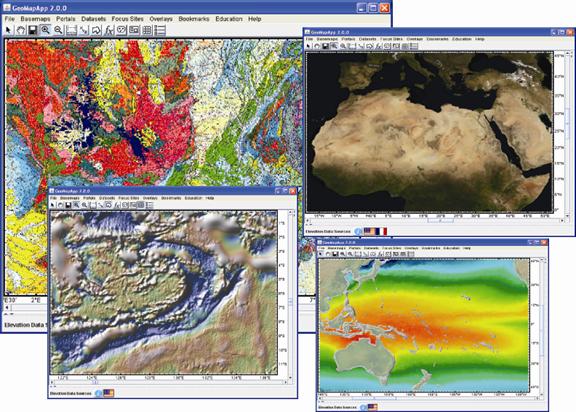The width and height of the screenshot is (576, 412).
Task: Open the Bookmarks menu in the main window
Action: [x=194, y=19]
